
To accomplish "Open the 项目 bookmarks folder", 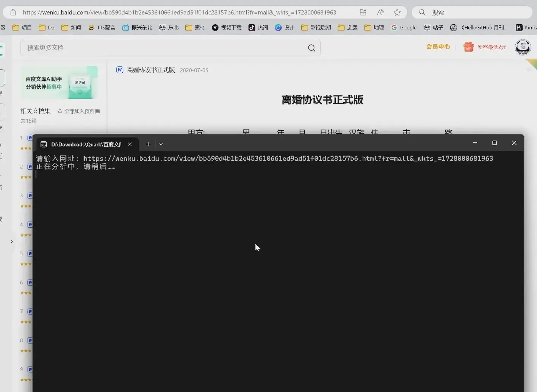I will tap(22, 27).
